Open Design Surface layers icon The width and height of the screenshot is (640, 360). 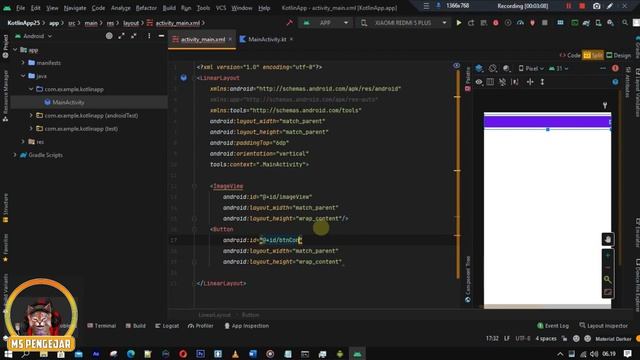coord(479,69)
